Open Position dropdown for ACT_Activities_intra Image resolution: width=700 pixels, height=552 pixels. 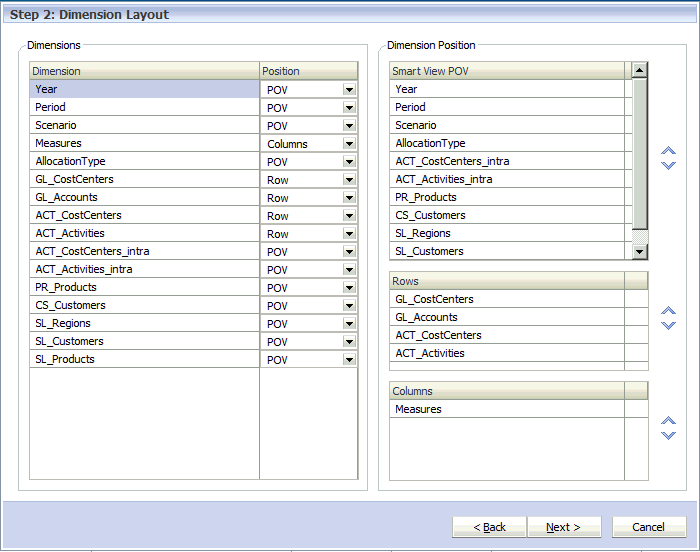pyautogui.click(x=349, y=270)
